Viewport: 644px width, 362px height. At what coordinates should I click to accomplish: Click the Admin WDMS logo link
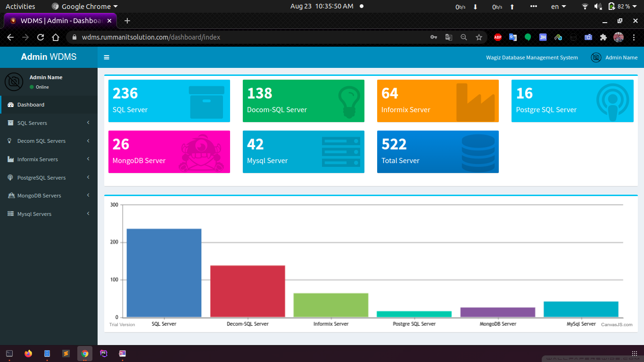pos(49,57)
